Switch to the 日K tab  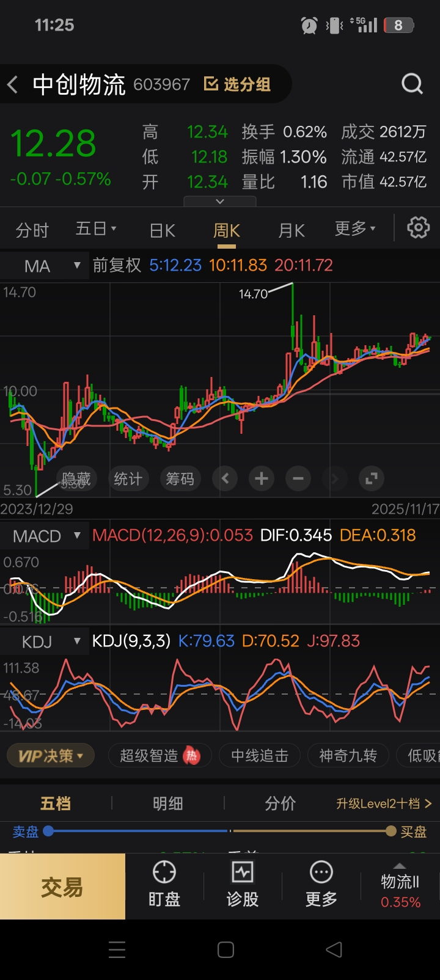(x=163, y=230)
